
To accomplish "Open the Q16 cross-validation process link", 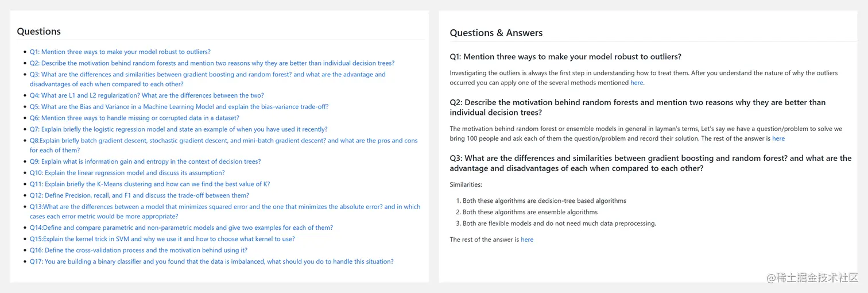I will 138,250.
